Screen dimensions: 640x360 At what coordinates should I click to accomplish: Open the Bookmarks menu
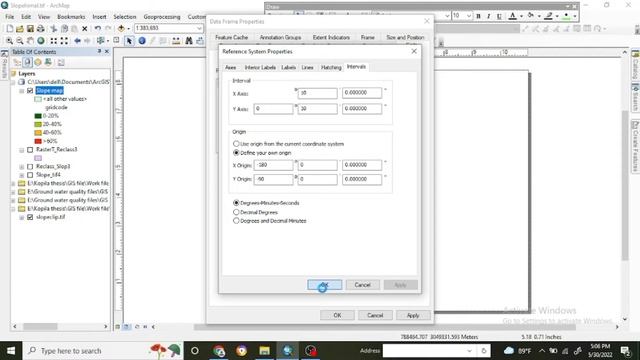(71, 17)
